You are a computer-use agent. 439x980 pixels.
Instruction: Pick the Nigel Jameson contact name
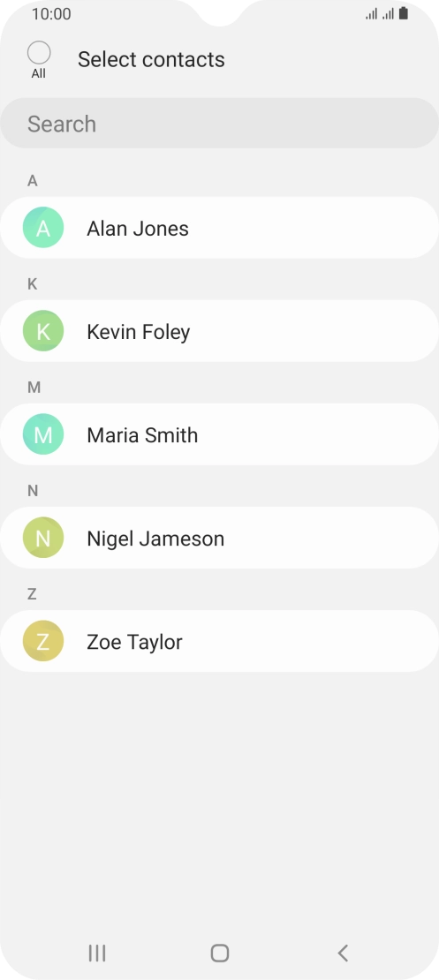155,539
